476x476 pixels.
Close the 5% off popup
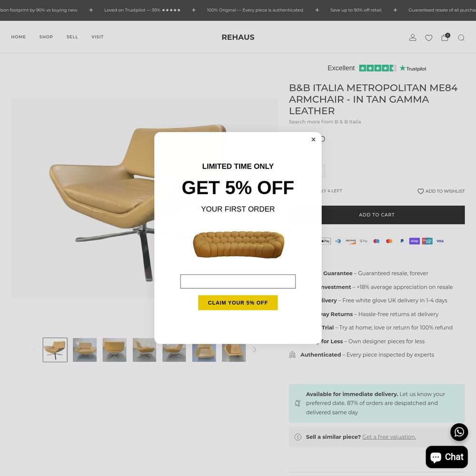click(313, 139)
